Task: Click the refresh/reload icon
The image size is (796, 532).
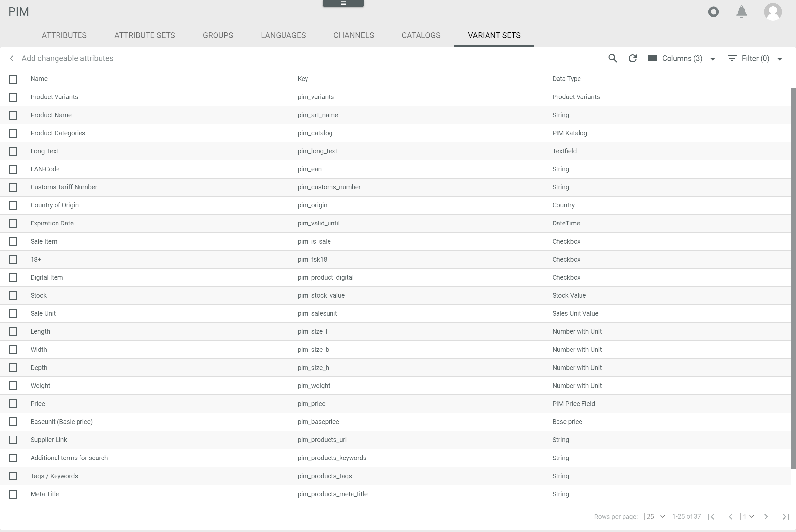Action: pyautogui.click(x=633, y=58)
